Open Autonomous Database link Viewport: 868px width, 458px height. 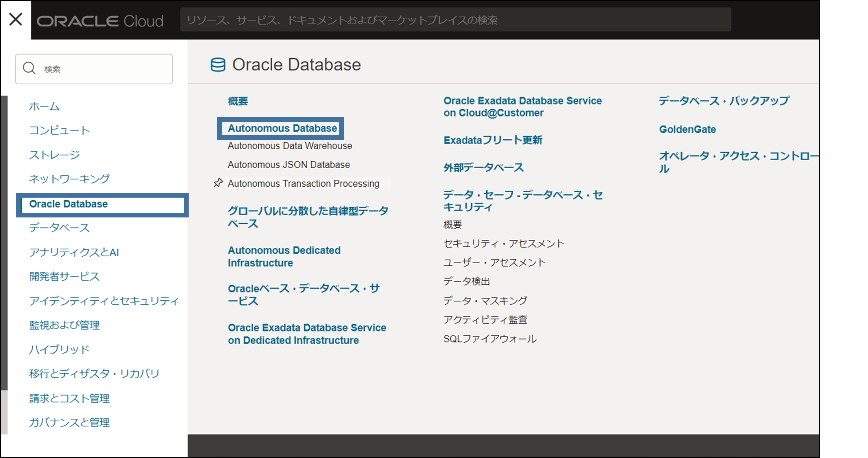[282, 128]
